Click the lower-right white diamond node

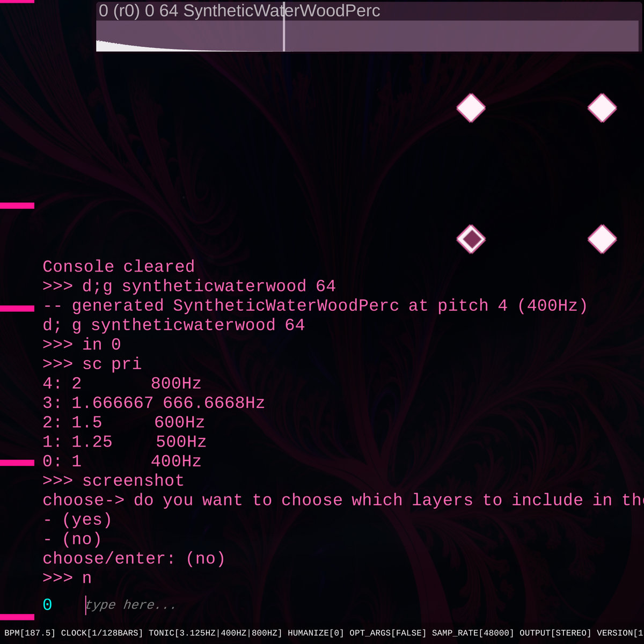[x=602, y=239]
